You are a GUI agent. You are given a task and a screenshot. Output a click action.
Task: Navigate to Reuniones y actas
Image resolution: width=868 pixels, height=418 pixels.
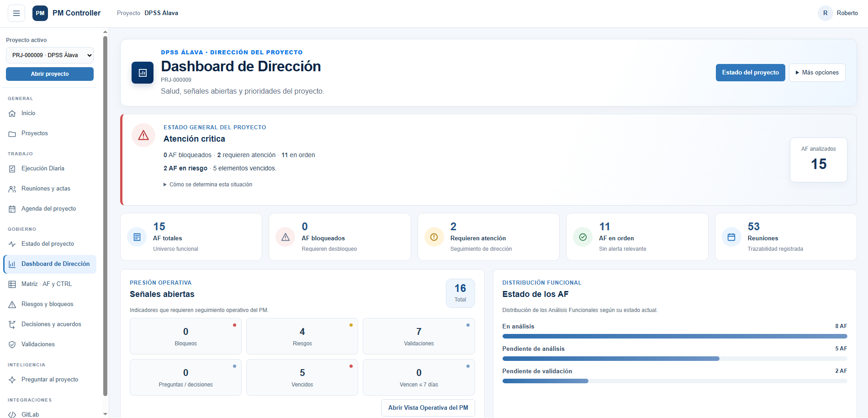pos(50,189)
